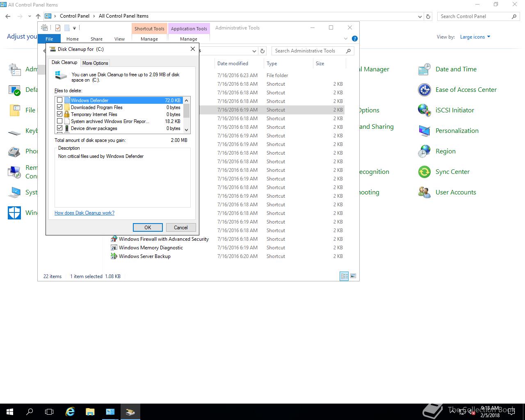The image size is (525, 420).
Task: Open Internet Explorer from the taskbar
Action: [70, 412]
